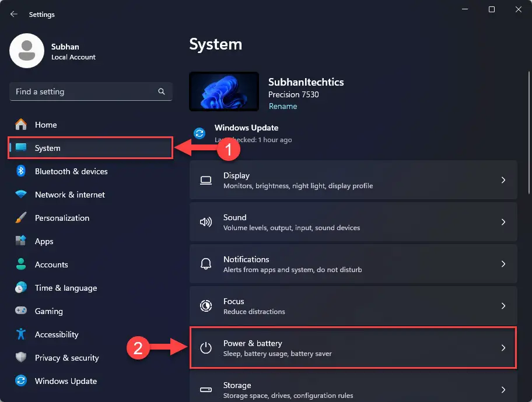This screenshot has width=532, height=402.
Task: Click the back arrow button
Action: 13,14
